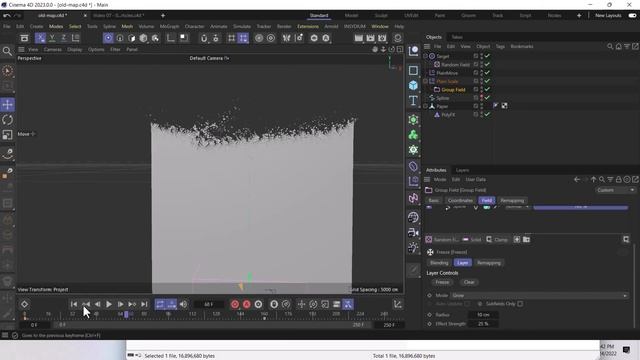Select the Move tool in left toolbar
640x360 pixels.
click(x=7, y=104)
